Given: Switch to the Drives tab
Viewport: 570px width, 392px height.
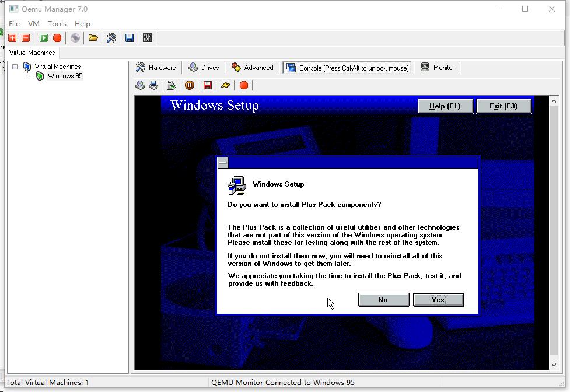Looking at the screenshot, I should click(x=204, y=68).
